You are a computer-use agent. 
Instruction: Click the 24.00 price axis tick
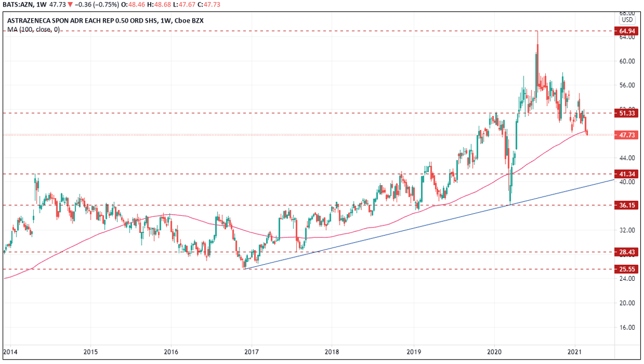click(628, 279)
